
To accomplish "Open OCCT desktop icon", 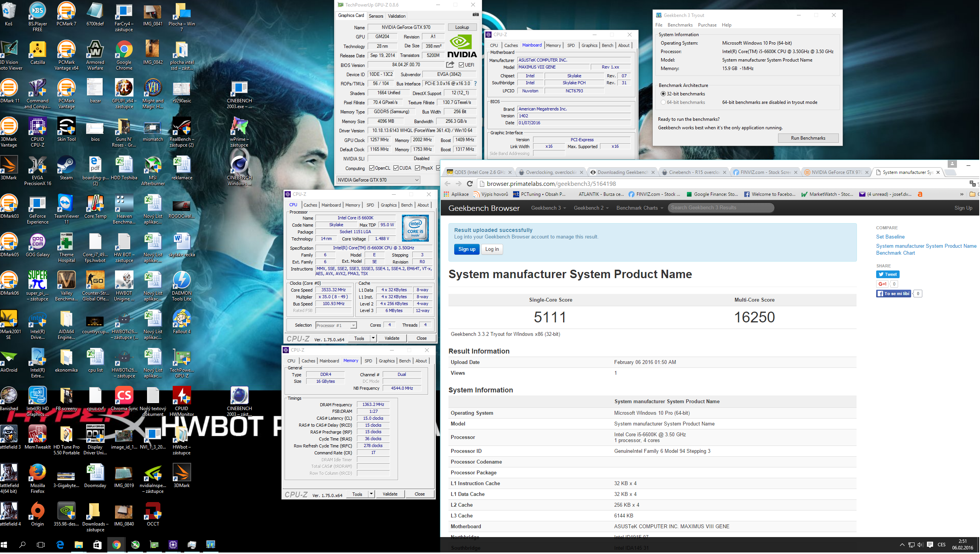I will coord(153,515).
